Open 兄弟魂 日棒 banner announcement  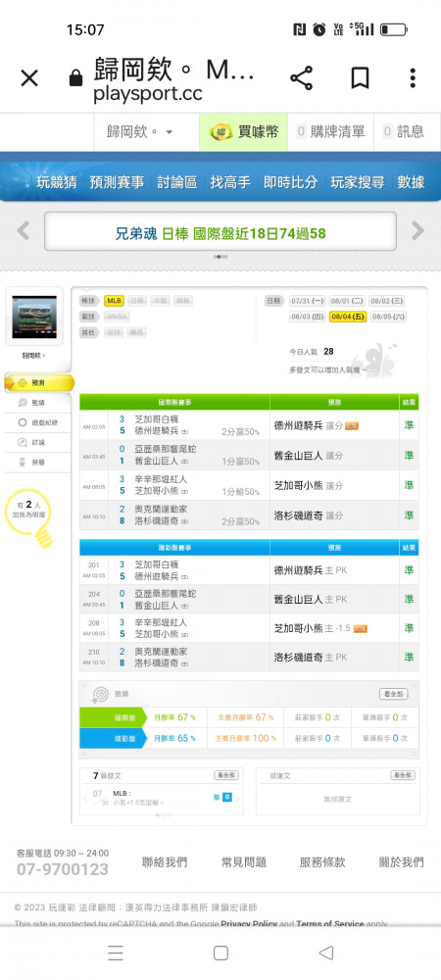[220, 232]
